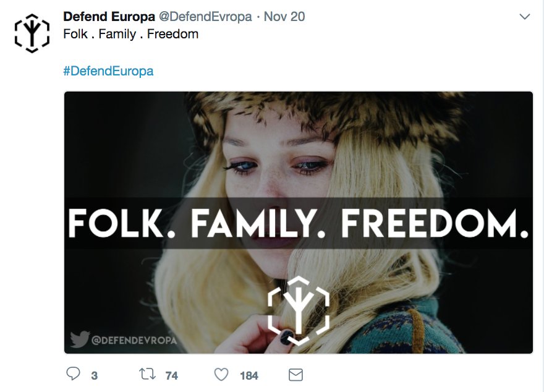This screenshot has width=544, height=392.
Task: Expand the tweet options chevron menu
Action: 525,17
